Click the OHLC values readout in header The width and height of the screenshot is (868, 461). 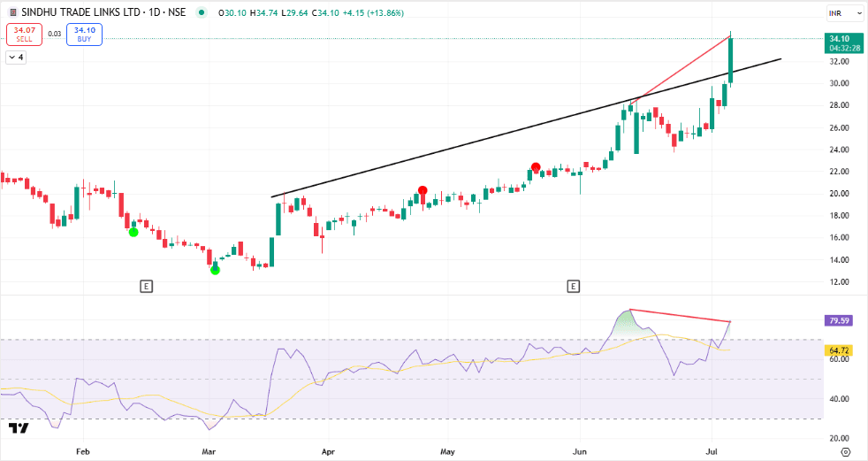(310, 12)
